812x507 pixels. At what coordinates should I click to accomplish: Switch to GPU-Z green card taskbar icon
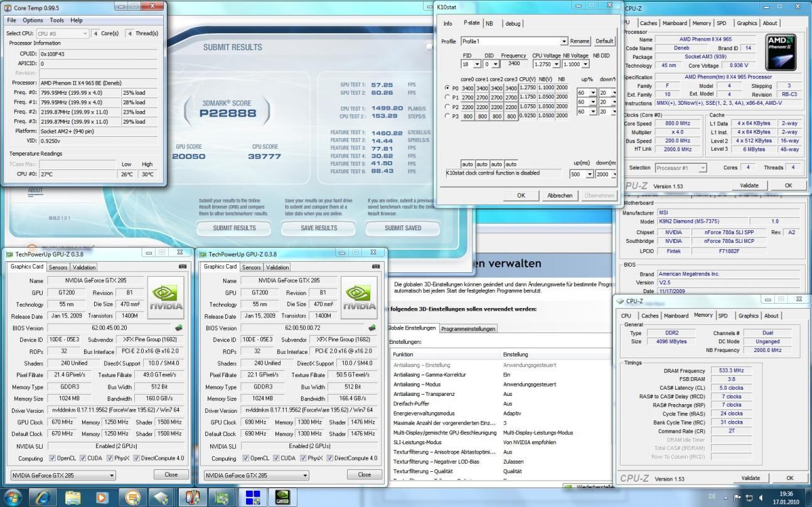click(x=223, y=498)
